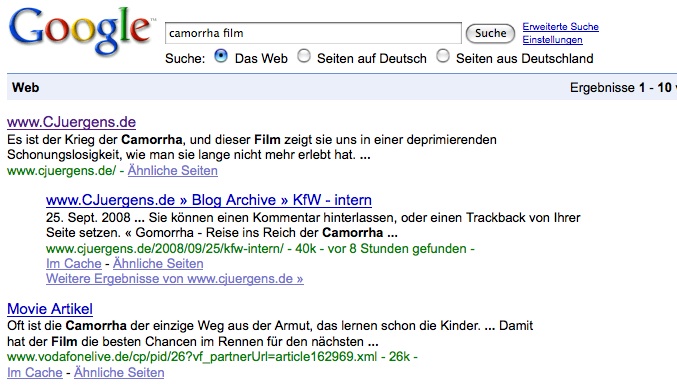Viewport: 677px width, 391px height.
Task: Open 'Ähnliche Seiten' for the KfW-intern result
Action: point(158,263)
